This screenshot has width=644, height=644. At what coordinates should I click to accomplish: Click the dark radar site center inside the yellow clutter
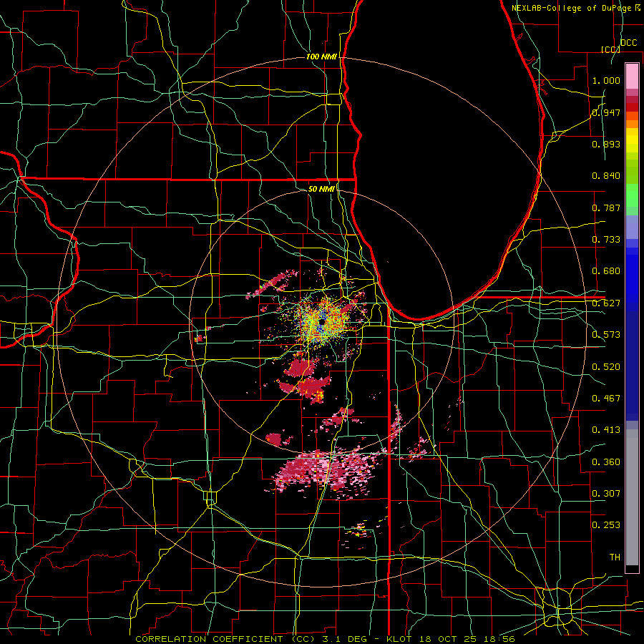pos(321,323)
